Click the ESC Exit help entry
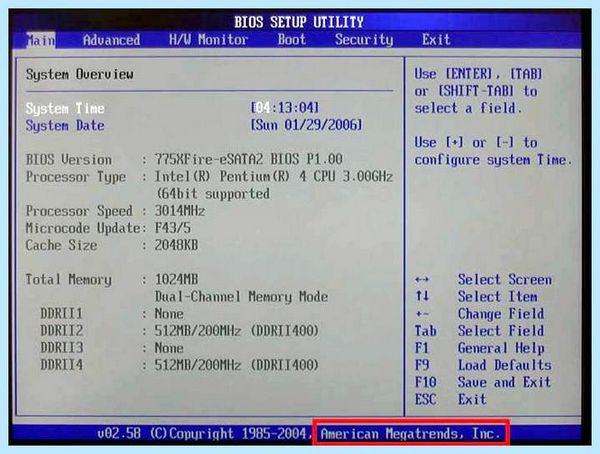600x454 pixels. click(472, 399)
